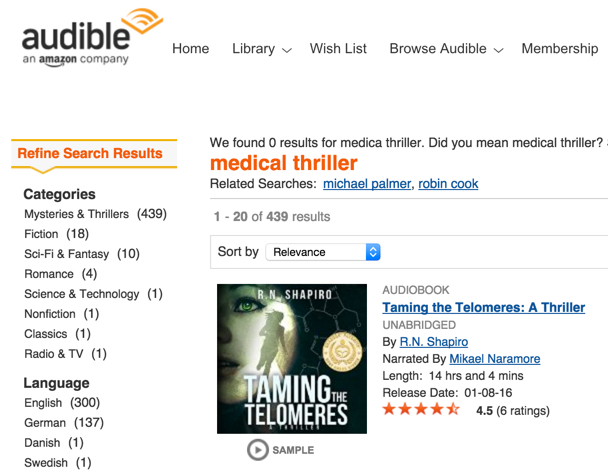Go to the Home page
This screenshot has height=475, width=608.
point(191,48)
